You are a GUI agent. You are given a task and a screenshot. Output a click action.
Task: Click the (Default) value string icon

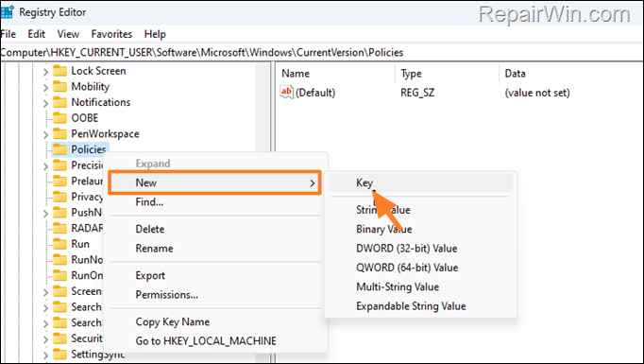pos(286,92)
